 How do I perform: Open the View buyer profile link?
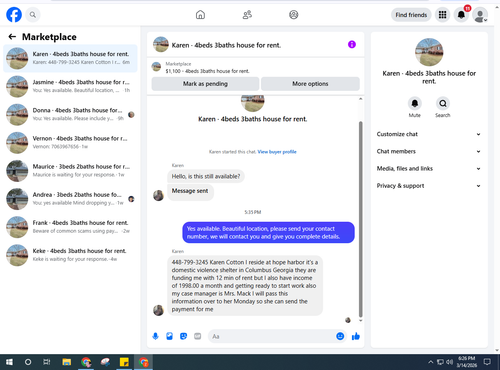[x=277, y=152]
